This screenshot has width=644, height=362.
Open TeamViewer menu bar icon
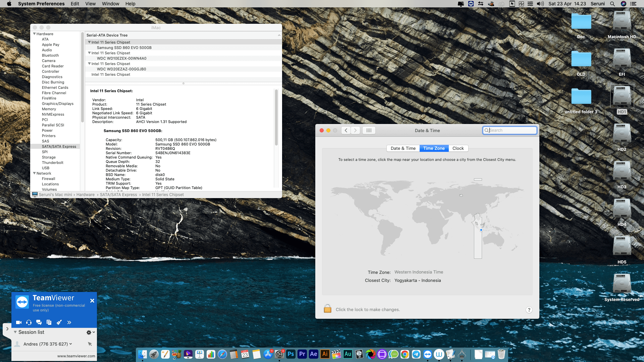471,4
